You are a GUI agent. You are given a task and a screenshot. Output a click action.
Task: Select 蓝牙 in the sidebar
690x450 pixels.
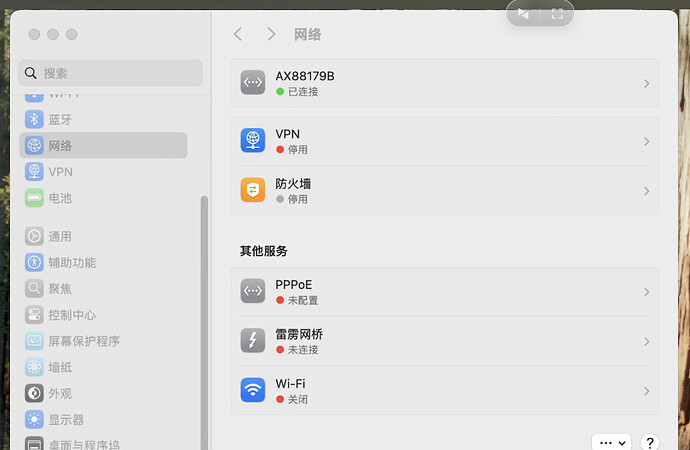(x=103, y=119)
